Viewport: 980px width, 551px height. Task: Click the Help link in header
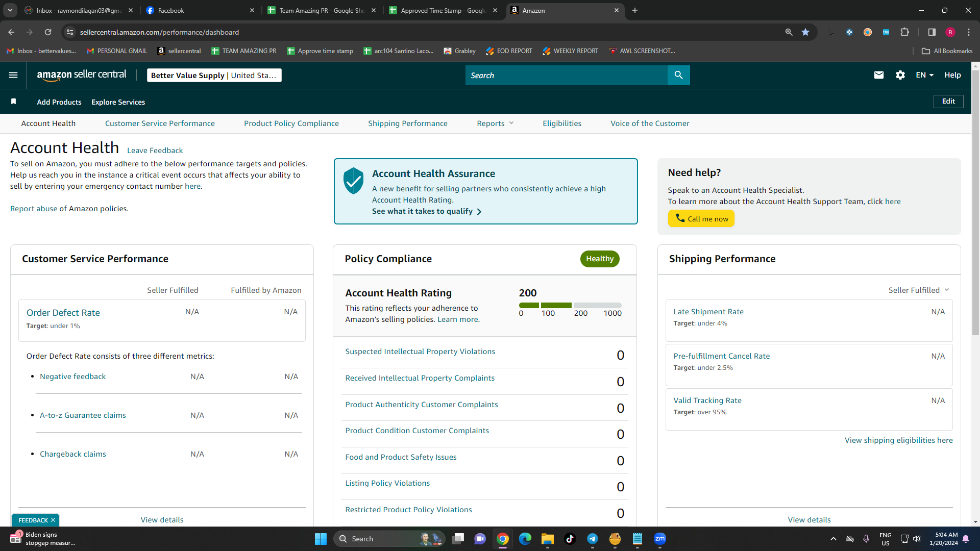[x=952, y=75]
